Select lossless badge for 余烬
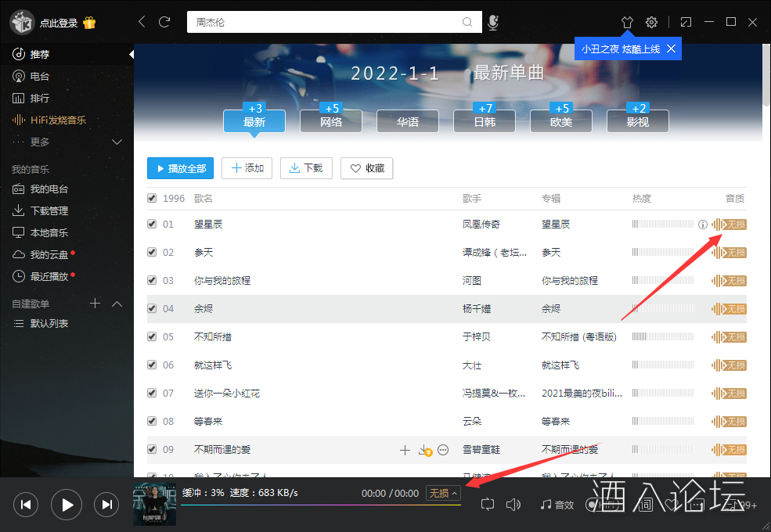This screenshot has height=532, width=771. 729,309
